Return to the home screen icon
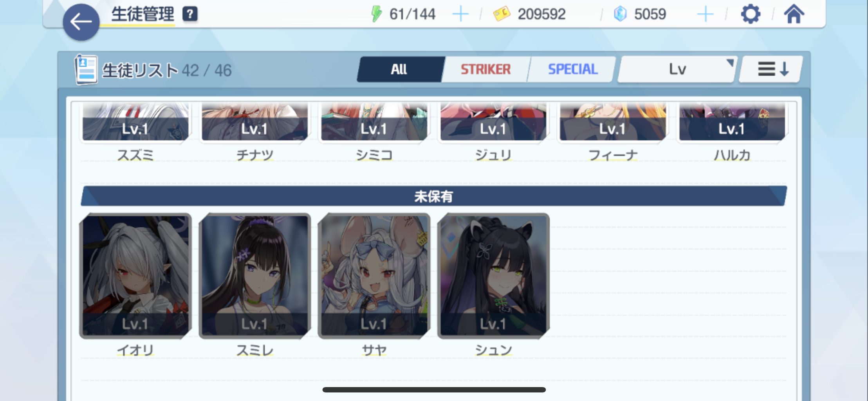 point(794,14)
